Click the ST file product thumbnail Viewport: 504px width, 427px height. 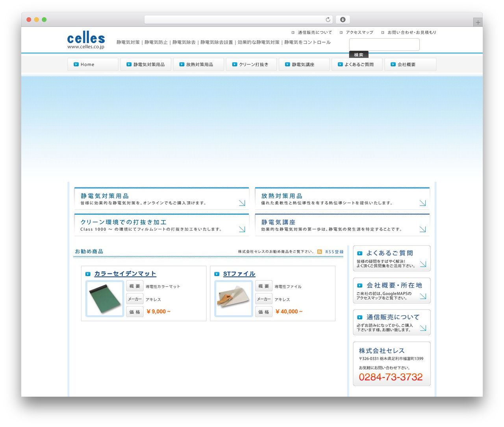tap(233, 299)
